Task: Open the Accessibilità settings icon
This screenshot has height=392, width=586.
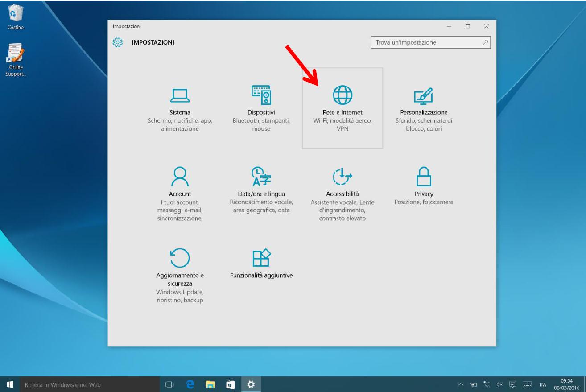Action: click(x=343, y=176)
